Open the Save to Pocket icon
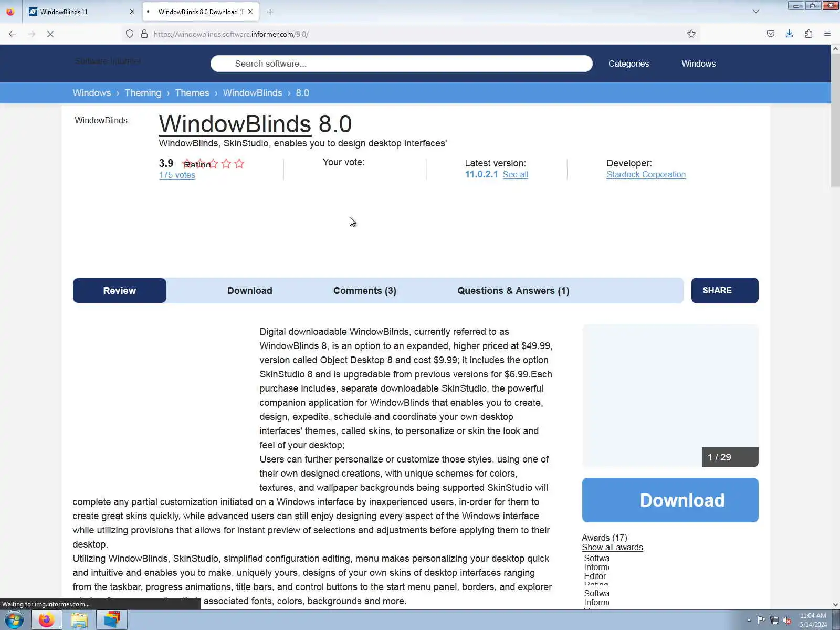 tap(770, 34)
